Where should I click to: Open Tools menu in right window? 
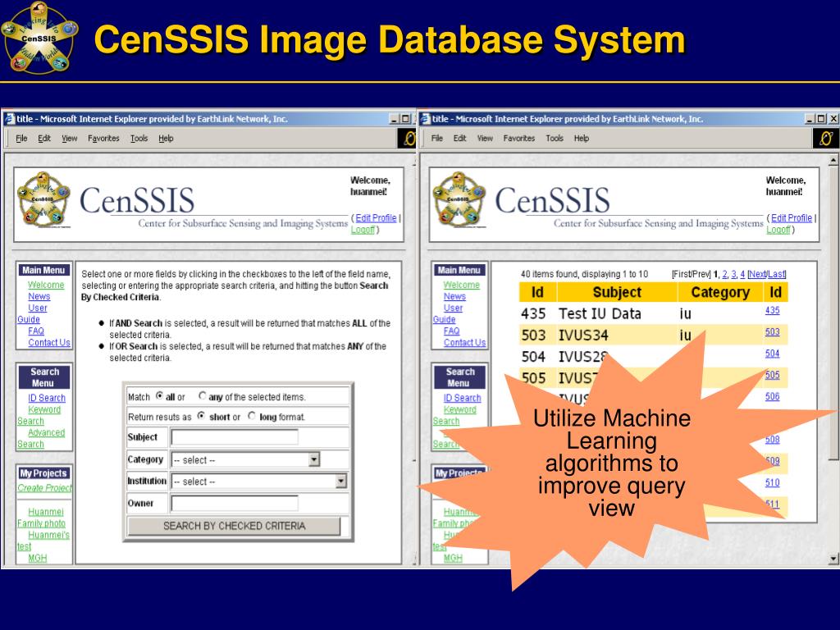(x=555, y=138)
